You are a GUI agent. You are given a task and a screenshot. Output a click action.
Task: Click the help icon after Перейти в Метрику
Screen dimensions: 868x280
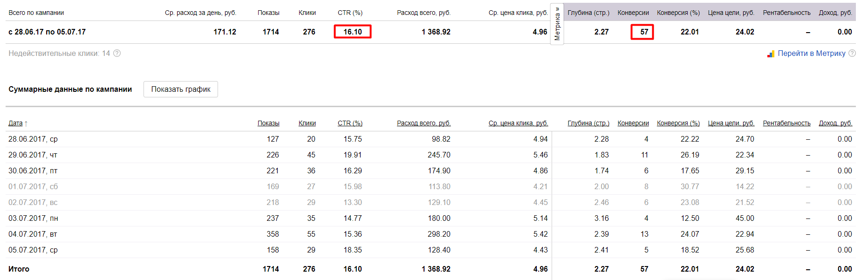(x=852, y=53)
